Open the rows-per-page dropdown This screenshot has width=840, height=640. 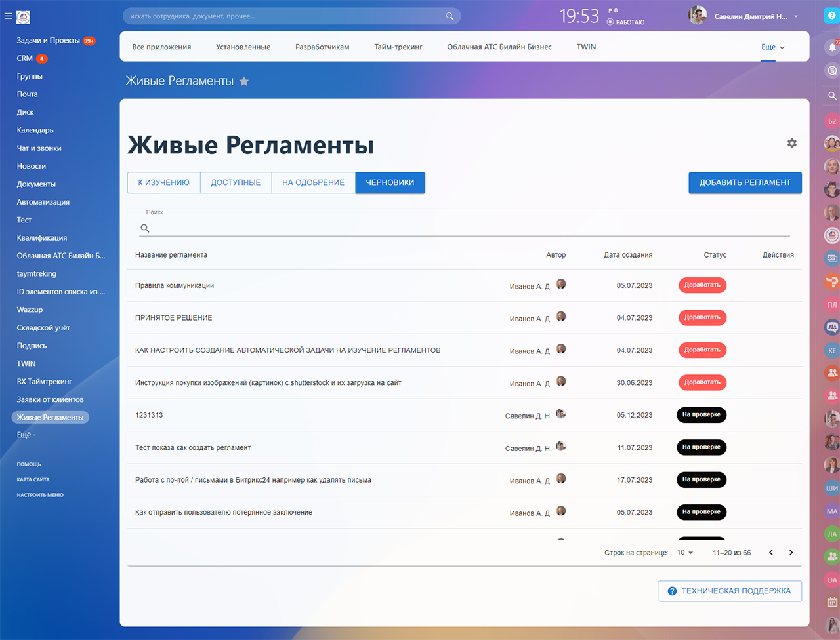click(x=685, y=553)
